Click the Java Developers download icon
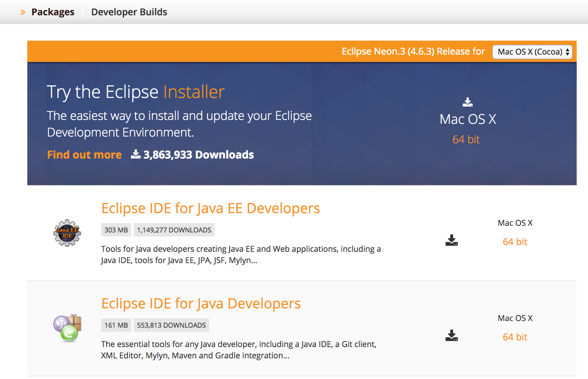Image resolution: width=588 pixels, height=379 pixels. pyautogui.click(x=452, y=336)
